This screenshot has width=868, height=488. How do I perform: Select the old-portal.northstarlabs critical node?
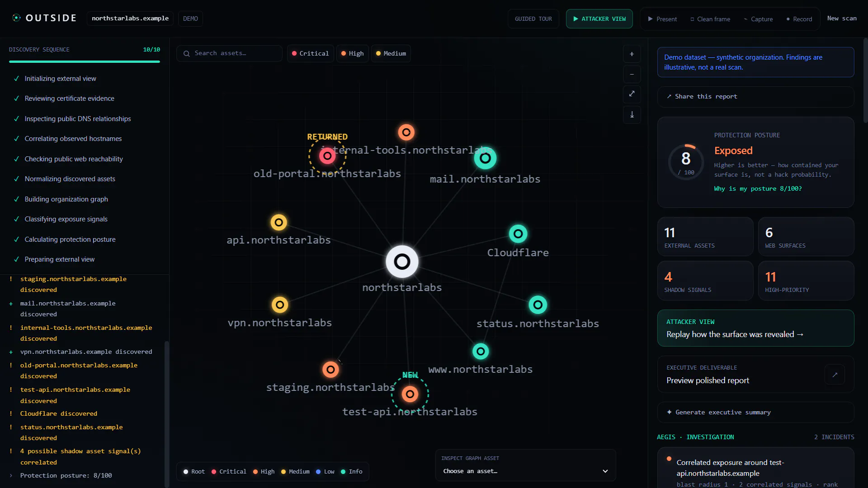tap(327, 156)
